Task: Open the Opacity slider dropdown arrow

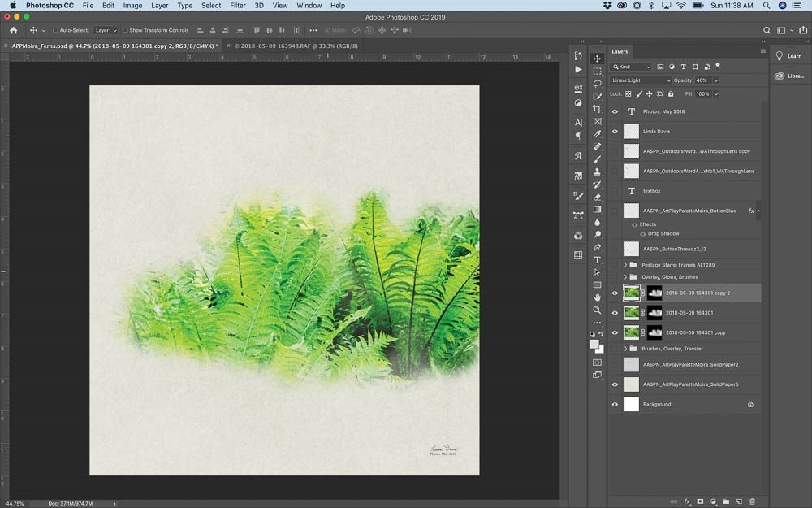Action: [x=715, y=80]
